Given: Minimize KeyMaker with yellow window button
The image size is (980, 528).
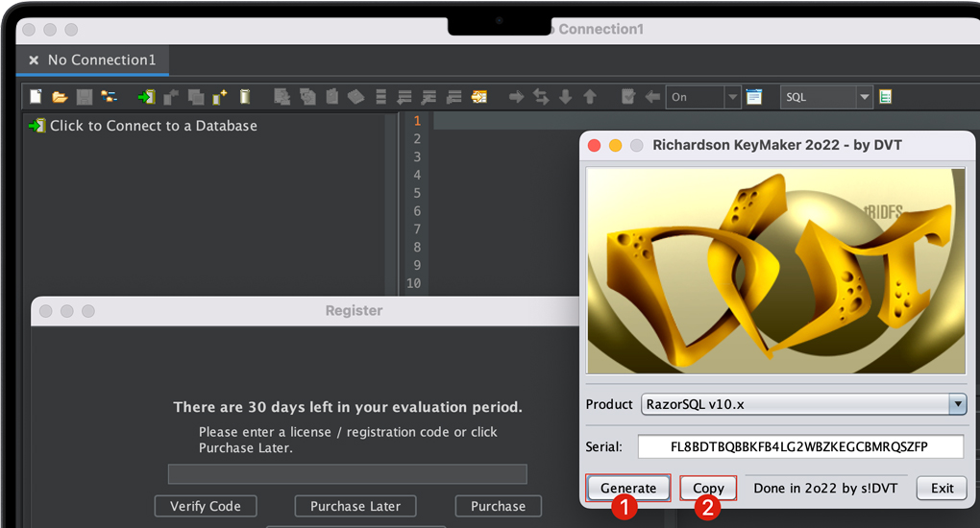Looking at the screenshot, I should click(616, 146).
